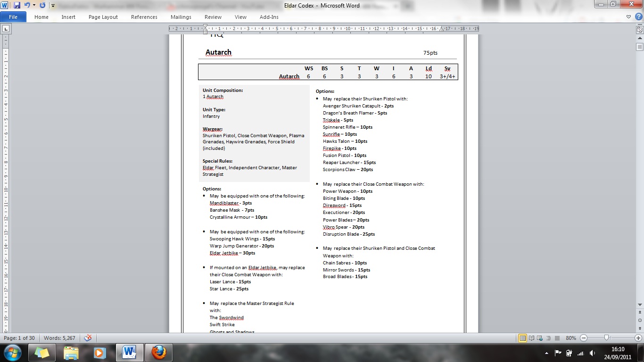Expand the minimized ribbon
The height and width of the screenshot is (362, 644).
628,17
